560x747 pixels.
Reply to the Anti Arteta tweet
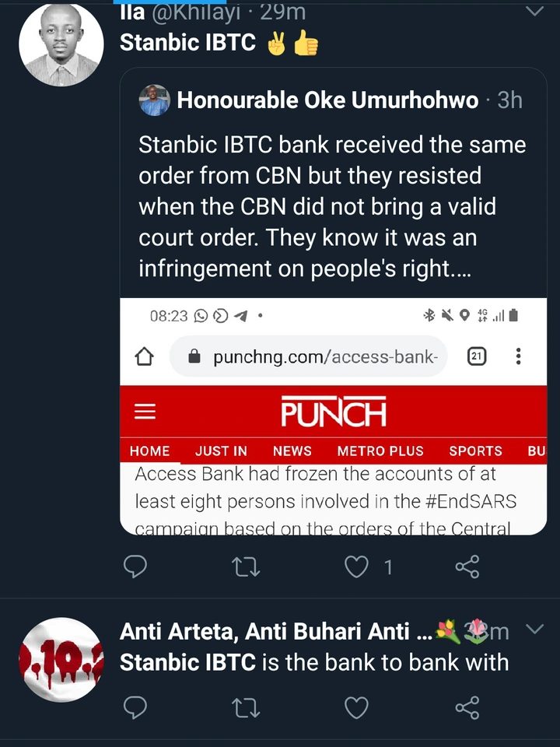135,707
